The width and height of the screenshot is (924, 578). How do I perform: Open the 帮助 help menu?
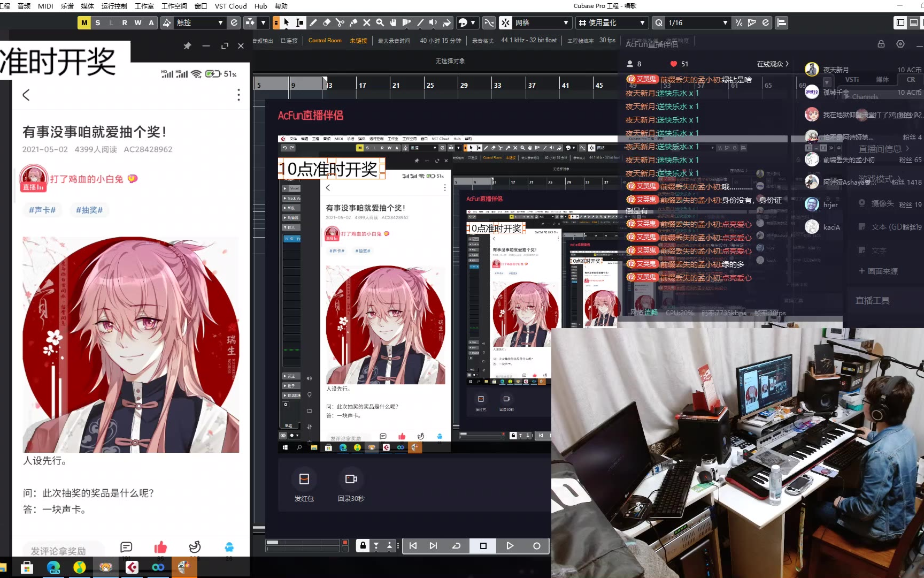pos(281,6)
